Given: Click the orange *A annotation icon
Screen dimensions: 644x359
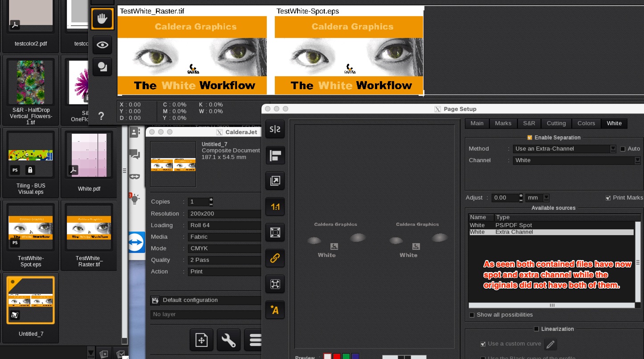Looking at the screenshot, I should [x=275, y=310].
